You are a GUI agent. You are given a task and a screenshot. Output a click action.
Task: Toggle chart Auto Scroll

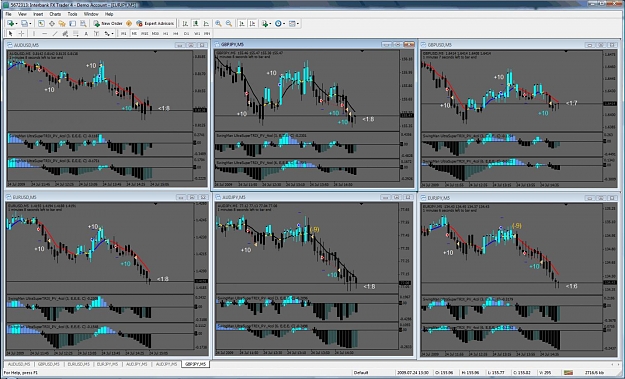242,24
